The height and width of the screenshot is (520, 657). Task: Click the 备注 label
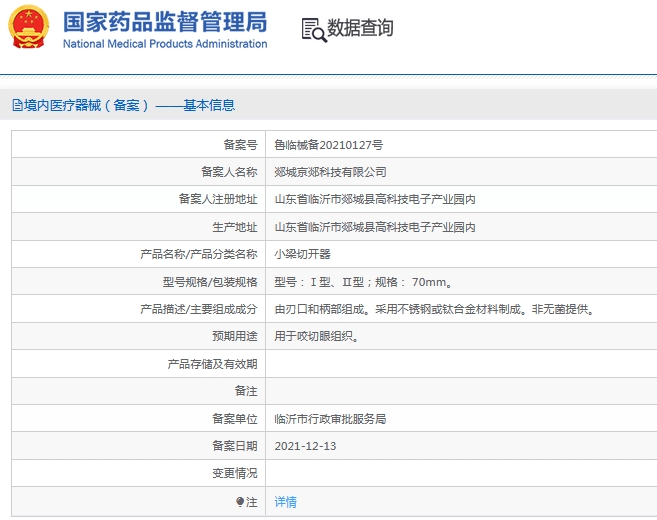pos(246,391)
